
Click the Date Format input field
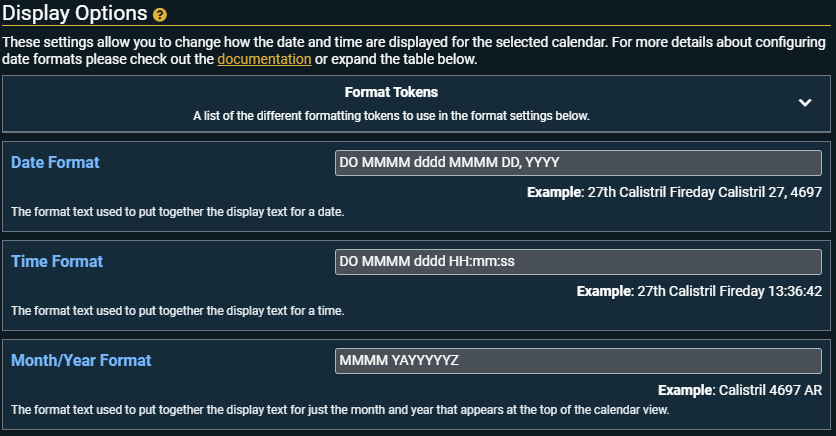tap(578, 163)
